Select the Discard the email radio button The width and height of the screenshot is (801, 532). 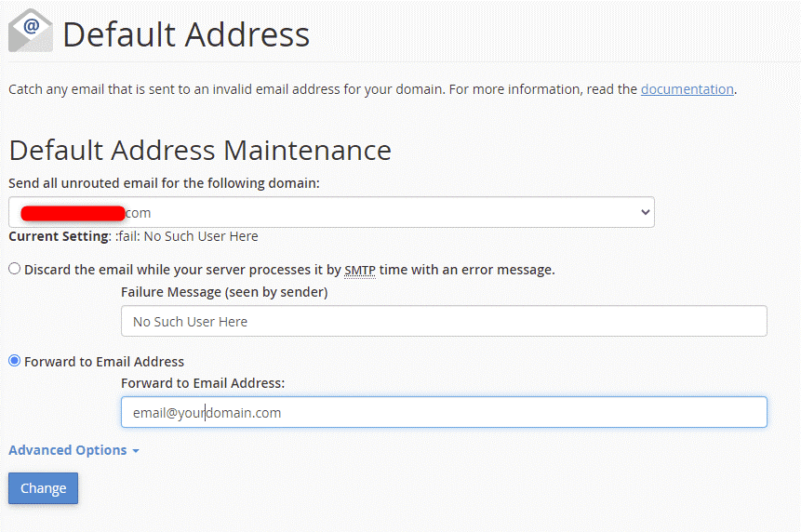15,270
